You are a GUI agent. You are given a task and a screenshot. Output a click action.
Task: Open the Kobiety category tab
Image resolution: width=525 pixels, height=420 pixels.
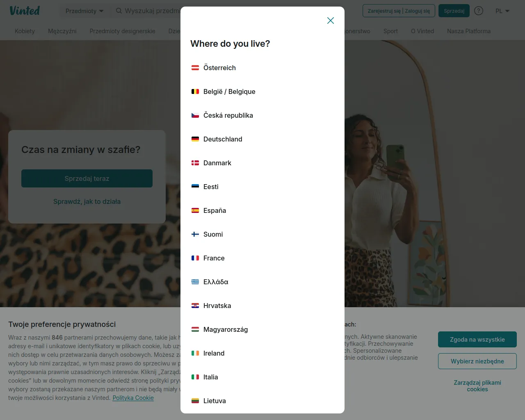coord(25,31)
